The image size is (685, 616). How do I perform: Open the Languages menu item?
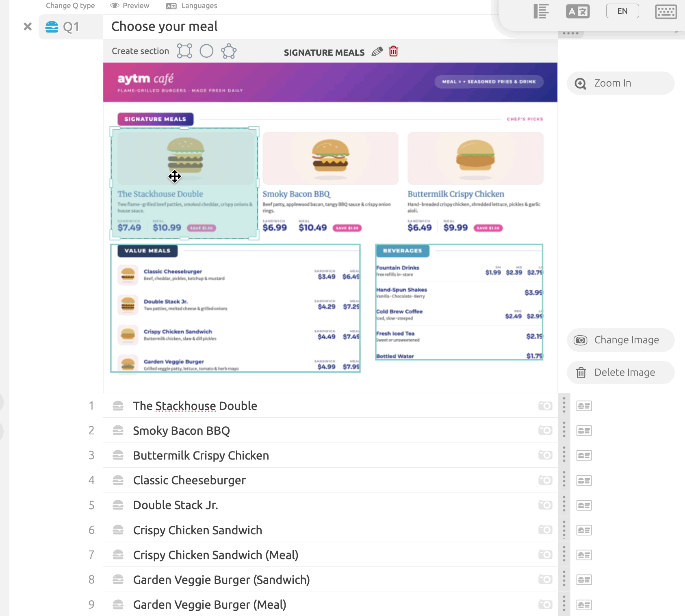pyautogui.click(x=192, y=6)
